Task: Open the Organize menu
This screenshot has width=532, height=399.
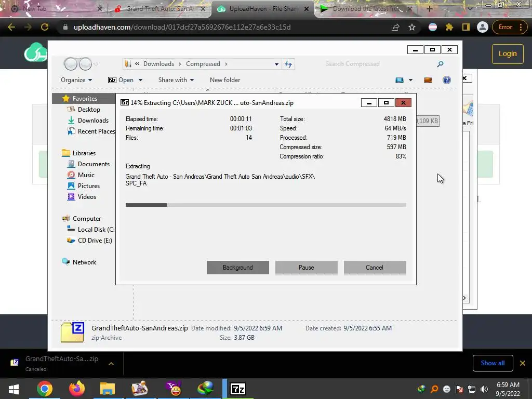Action: click(76, 80)
